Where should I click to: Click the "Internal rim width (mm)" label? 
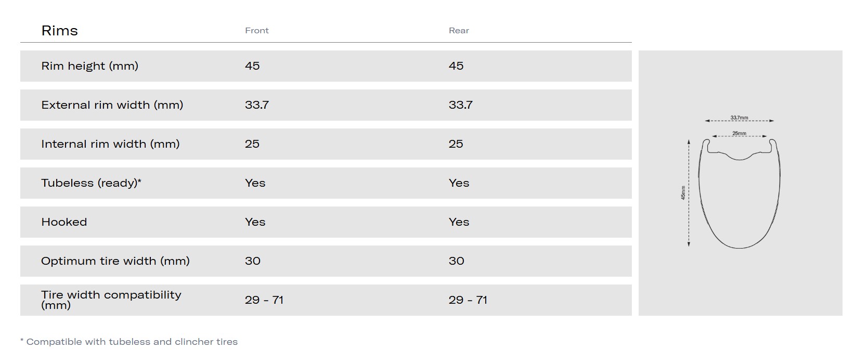[110, 144]
